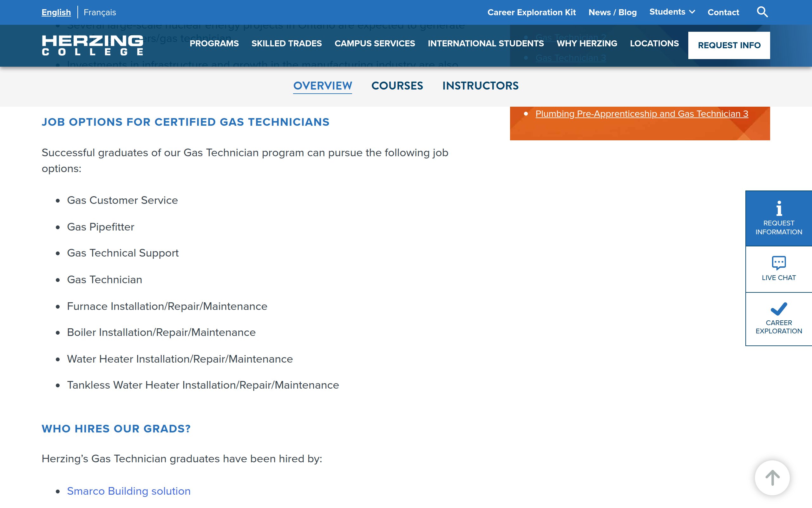Select the Overview tab

pyautogui.click(x=323, y=86)
